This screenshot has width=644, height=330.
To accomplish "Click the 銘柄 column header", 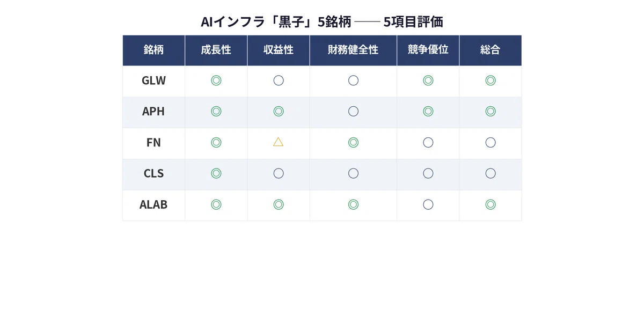I will pos(154,50).
